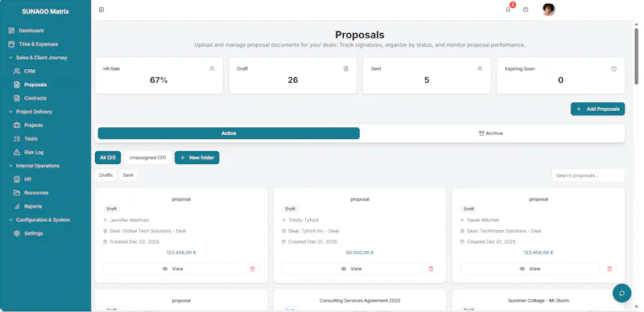Switch to the Active tab
The width and height of the screenshot is (644, 312).
tap(229, 133)
